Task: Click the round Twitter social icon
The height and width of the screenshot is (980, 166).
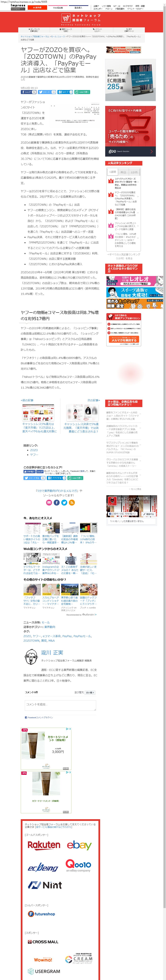Action: (64, 502)
